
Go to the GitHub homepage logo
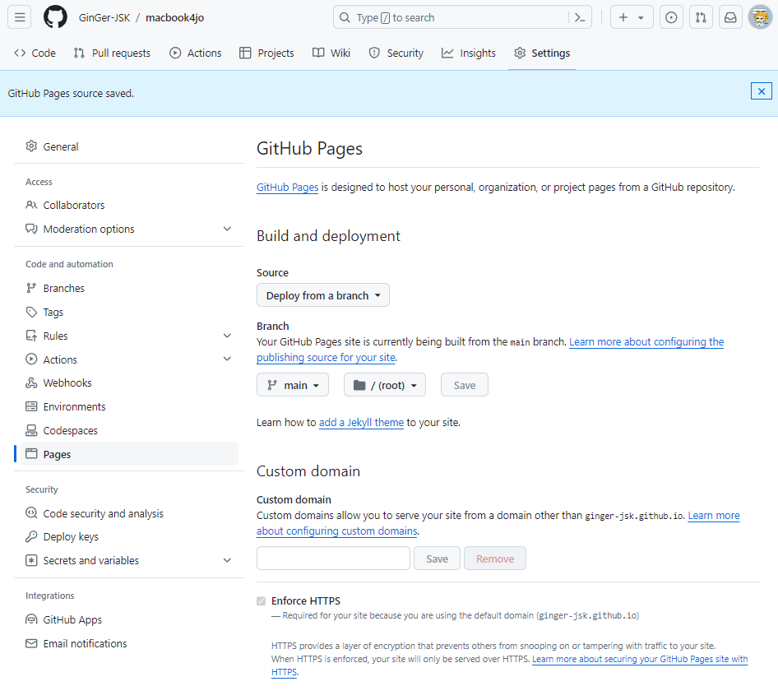[x=55, y=17]
